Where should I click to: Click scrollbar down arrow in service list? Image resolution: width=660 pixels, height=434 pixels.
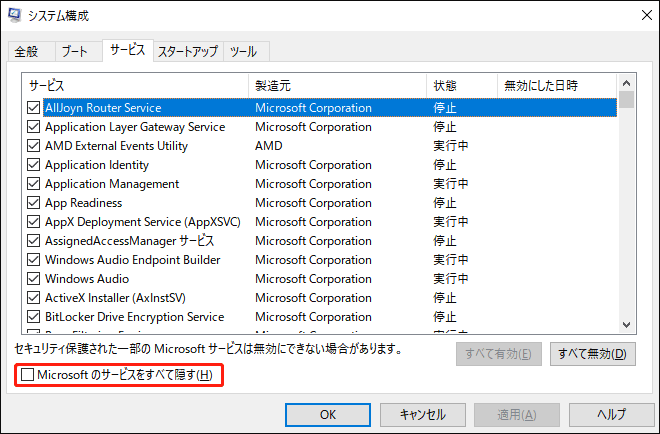click(x=626, y=325)
